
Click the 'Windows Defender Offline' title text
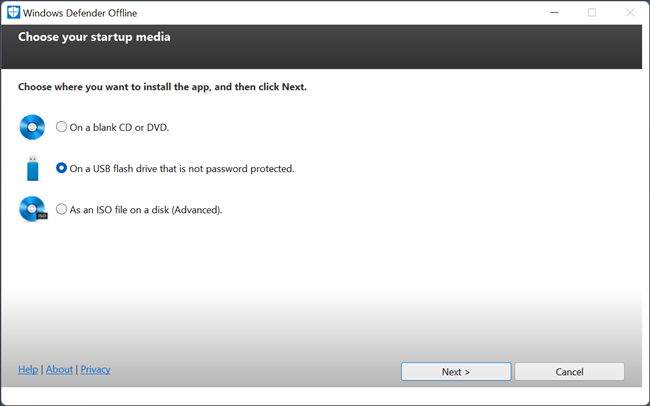click(80, 13)
